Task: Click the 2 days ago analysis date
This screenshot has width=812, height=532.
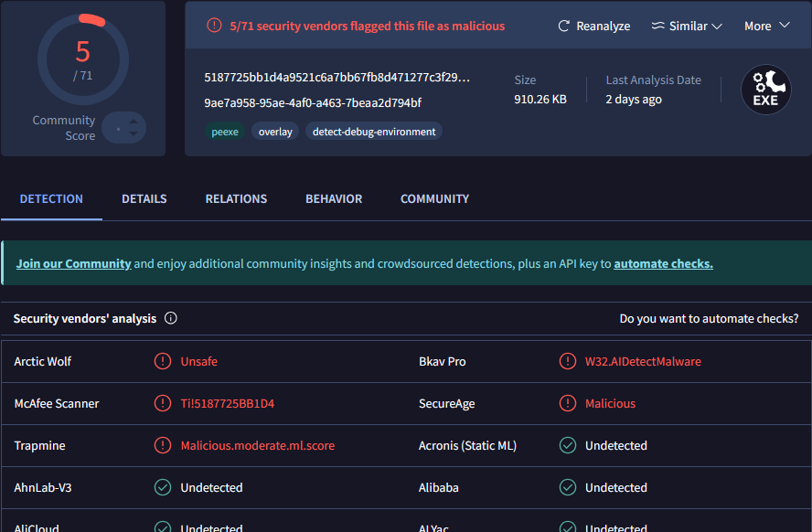Action: (634, 99)
